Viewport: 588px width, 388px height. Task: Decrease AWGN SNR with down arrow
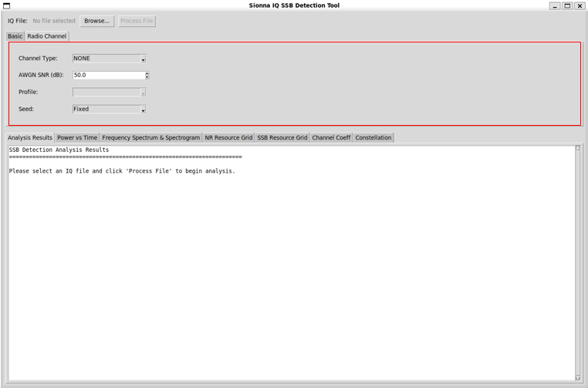147,78
